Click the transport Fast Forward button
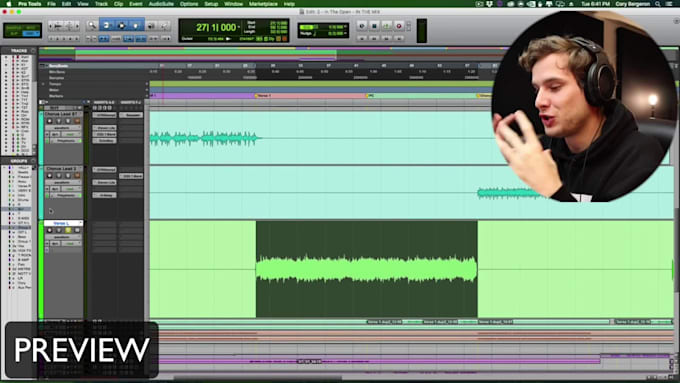Screen dimensions: 680x383 click(386, 38)
